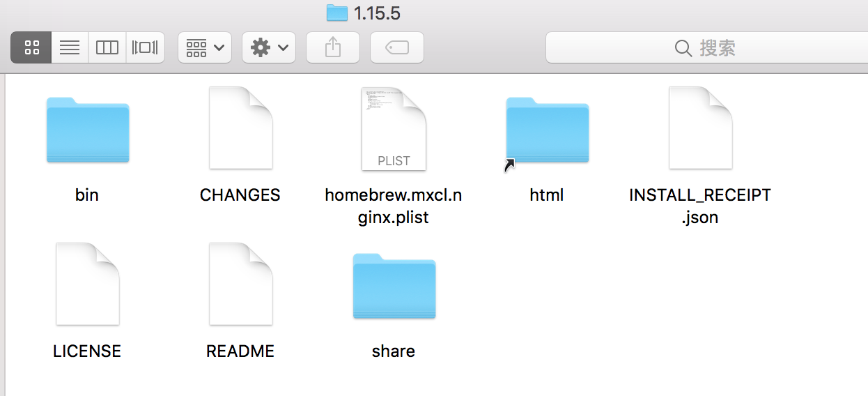This screenshot has height=396, width=868.
Task: Click the edit tags button
Action: click(x=397, y=47)
